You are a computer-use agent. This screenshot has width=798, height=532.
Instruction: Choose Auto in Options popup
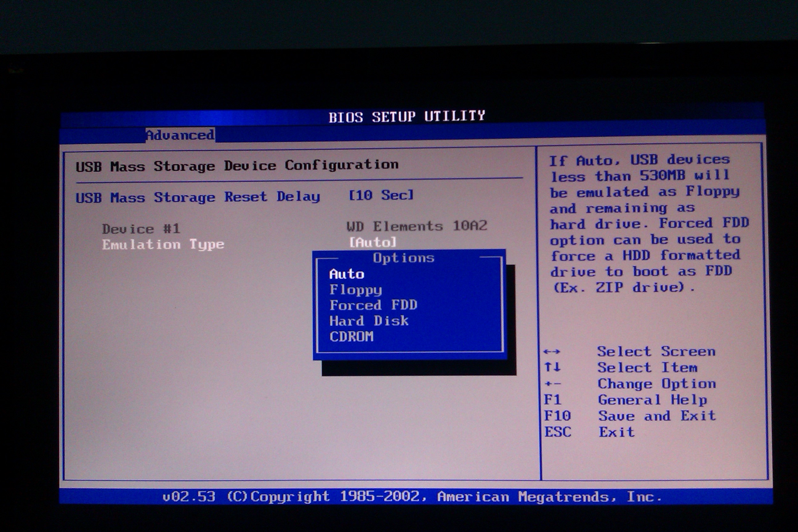(x=346, y=274)
